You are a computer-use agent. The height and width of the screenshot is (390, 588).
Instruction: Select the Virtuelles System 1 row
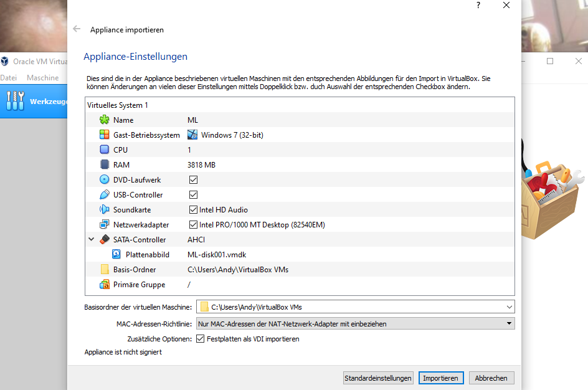coord(300,105)
